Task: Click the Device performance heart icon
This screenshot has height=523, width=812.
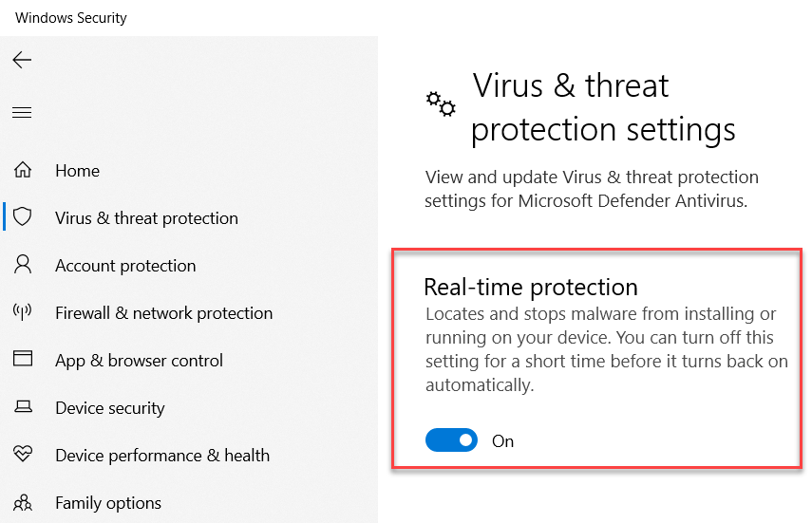Action: (23, 455)
